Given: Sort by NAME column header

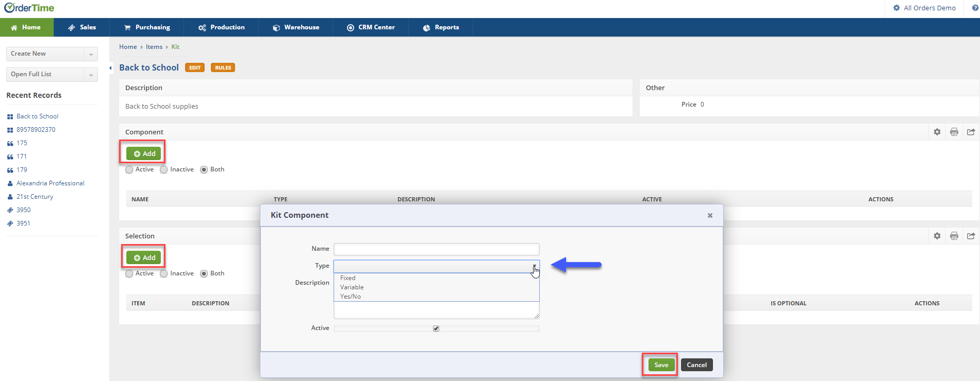Looking at the screenshot, I should point(140,199).
